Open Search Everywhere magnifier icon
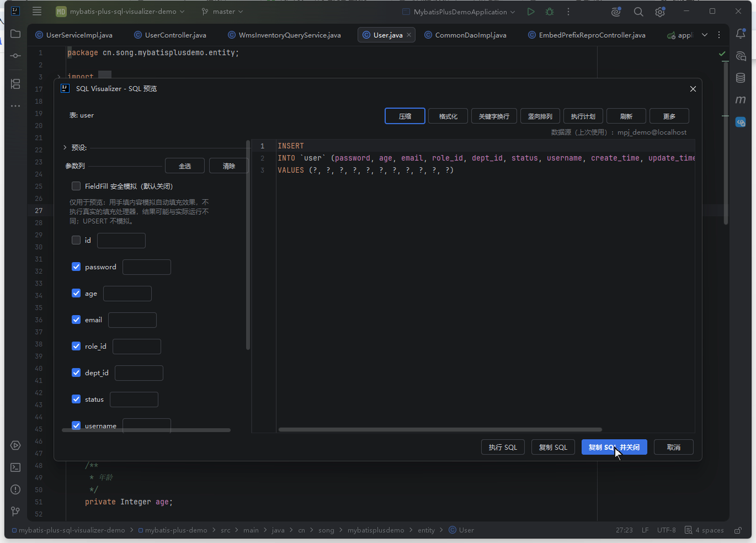 (x=638, y=12)
